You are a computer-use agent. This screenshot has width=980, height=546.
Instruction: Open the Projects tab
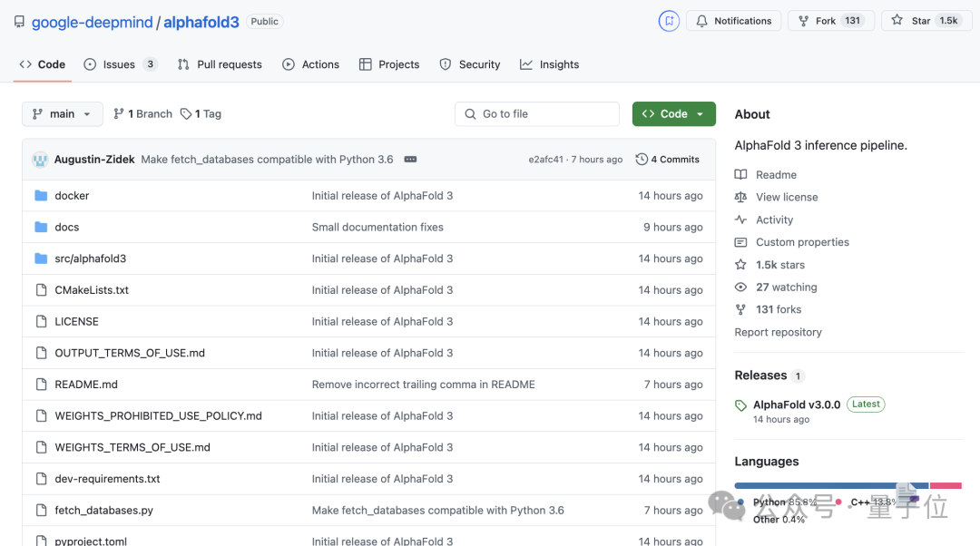click(389, 64)
